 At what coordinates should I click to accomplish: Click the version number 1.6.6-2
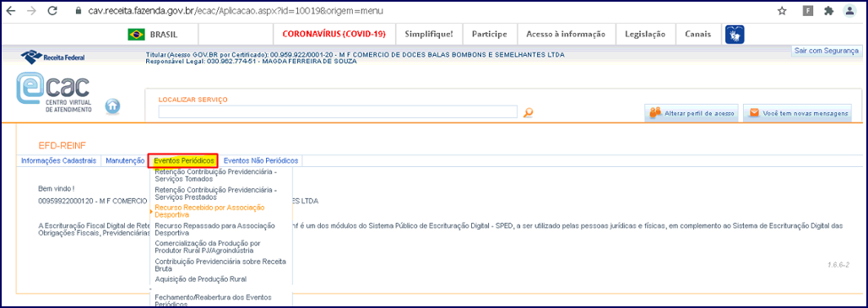point(839,265)
